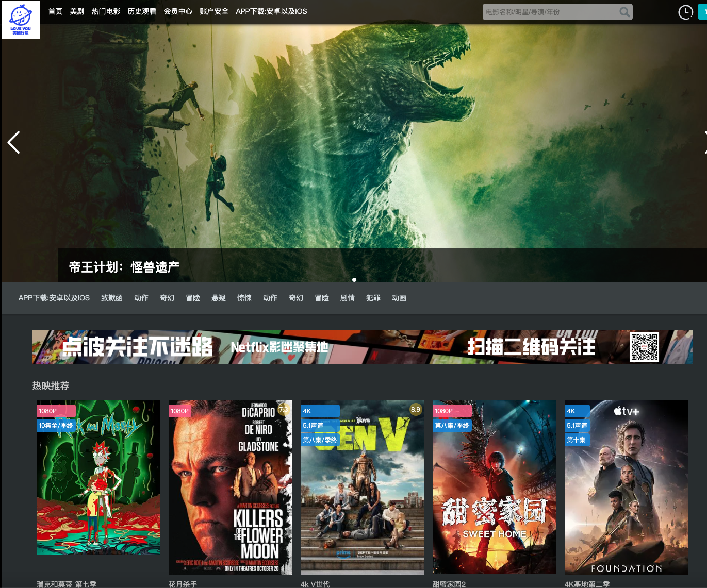
Task: Click the title 花月杀手
Action: pos(183,584)
